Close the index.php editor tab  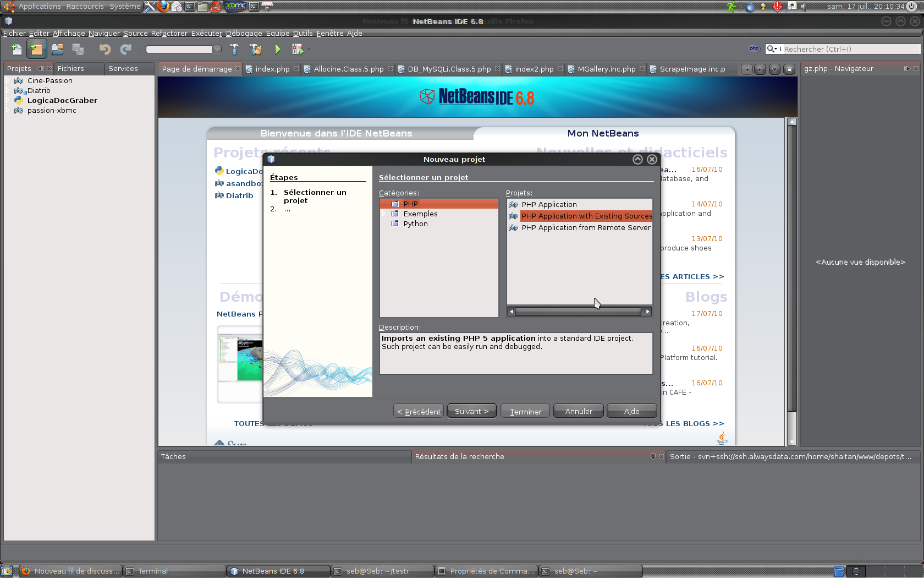point(296,69)
